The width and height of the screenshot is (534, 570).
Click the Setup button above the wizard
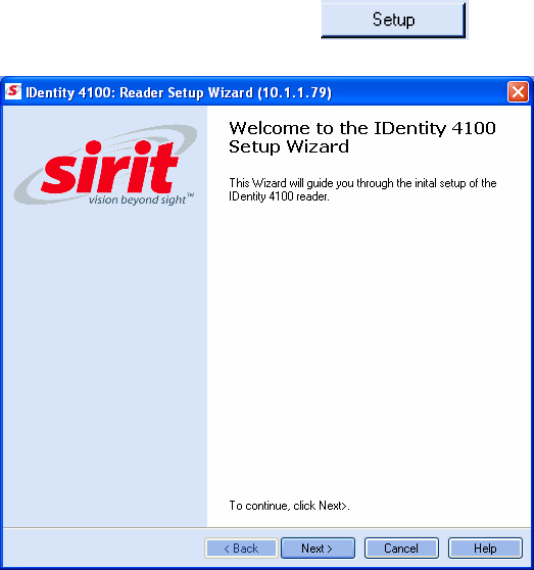pyautogui.click(x=393, y=20)
